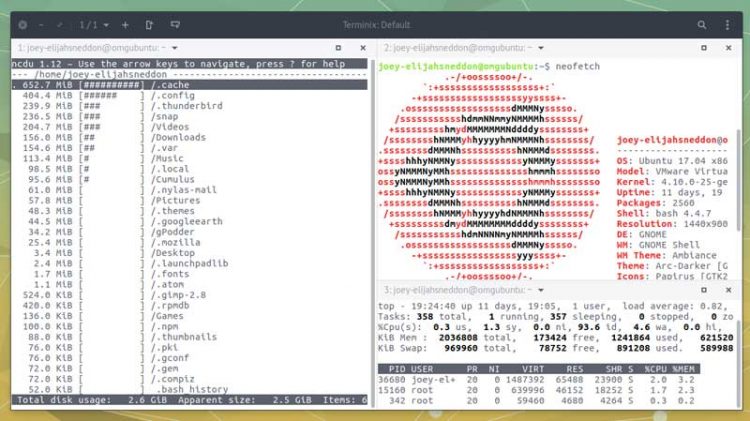Close terminal 3 pane
Image resolution: width=750 pixels, height=421 pixels.
click(728, 290)
